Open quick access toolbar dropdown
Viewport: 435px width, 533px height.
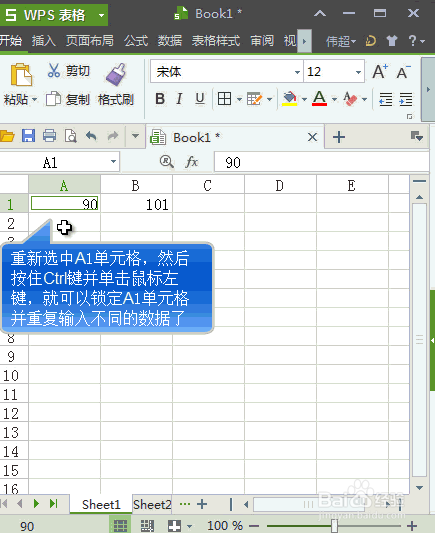point(135,136)
